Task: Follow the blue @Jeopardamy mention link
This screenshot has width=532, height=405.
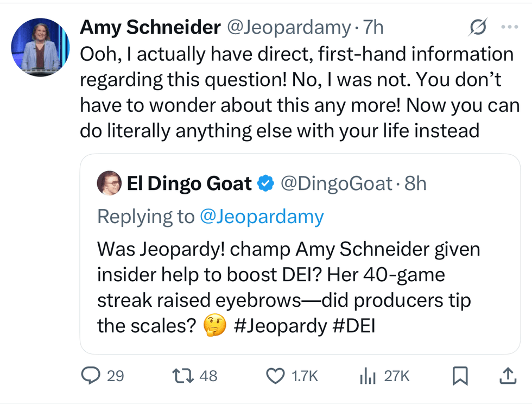Action: pos(262,217)
